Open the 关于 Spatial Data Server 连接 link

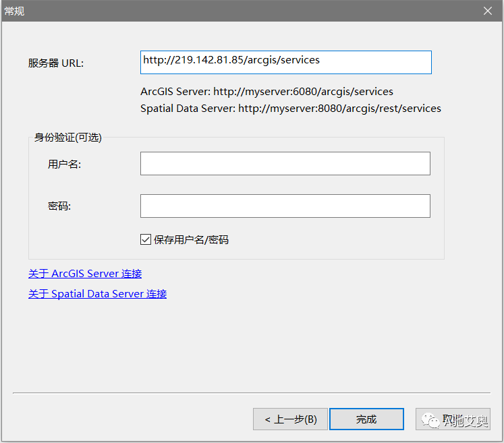pyautogui.click(x=97, y=293)
